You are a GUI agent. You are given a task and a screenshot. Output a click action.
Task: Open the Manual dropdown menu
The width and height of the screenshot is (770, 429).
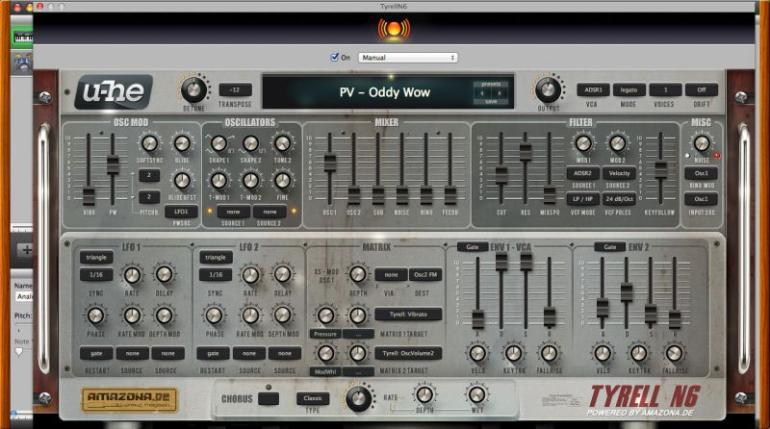pos(408,57)
